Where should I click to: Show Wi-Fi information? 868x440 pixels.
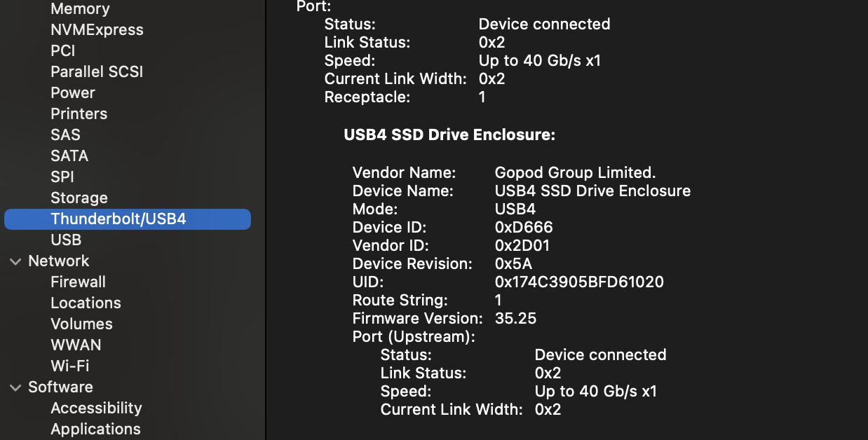click(x=70, y=366)
